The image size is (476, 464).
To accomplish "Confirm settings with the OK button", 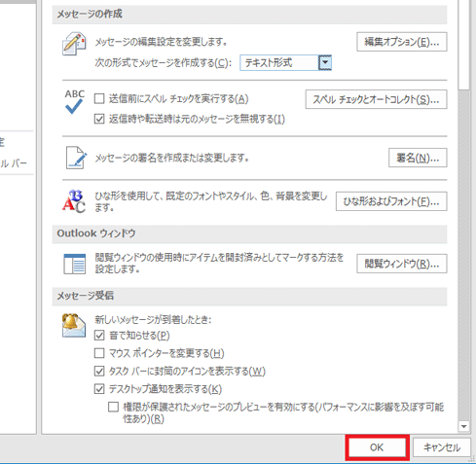I will pos(377,447).
